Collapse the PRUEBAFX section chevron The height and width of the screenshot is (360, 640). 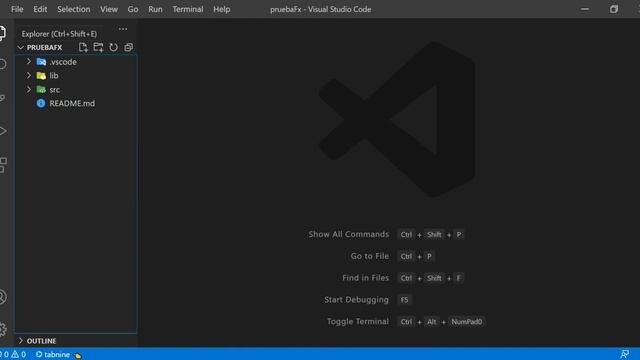20,47
